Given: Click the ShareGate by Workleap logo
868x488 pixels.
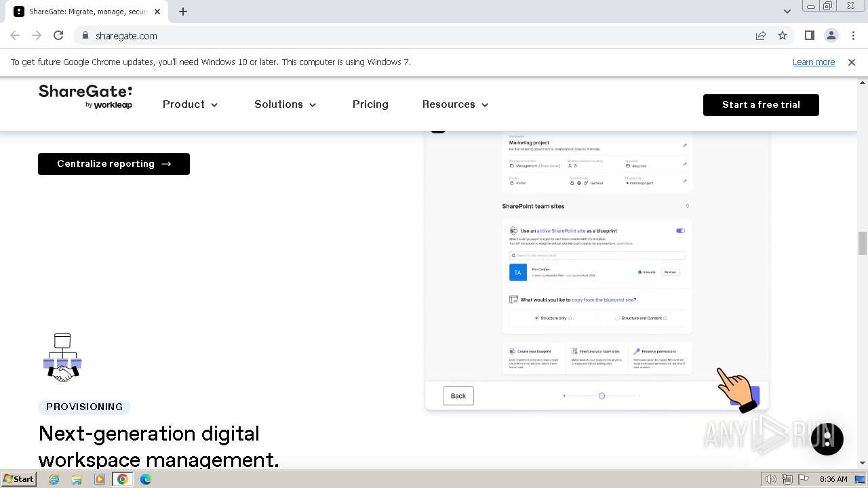Looking at the screenshot, I should click(85, 97).
